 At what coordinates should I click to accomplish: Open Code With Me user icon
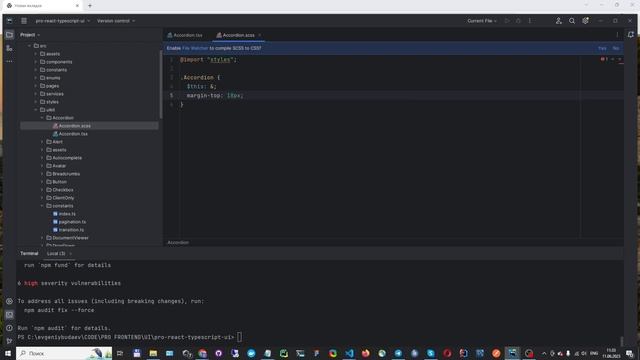coord(558,21)
